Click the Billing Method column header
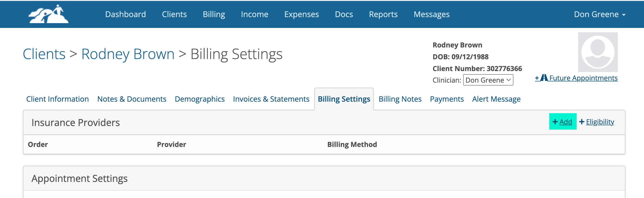Screen dimensions: 644x198 tap(352, 145)
